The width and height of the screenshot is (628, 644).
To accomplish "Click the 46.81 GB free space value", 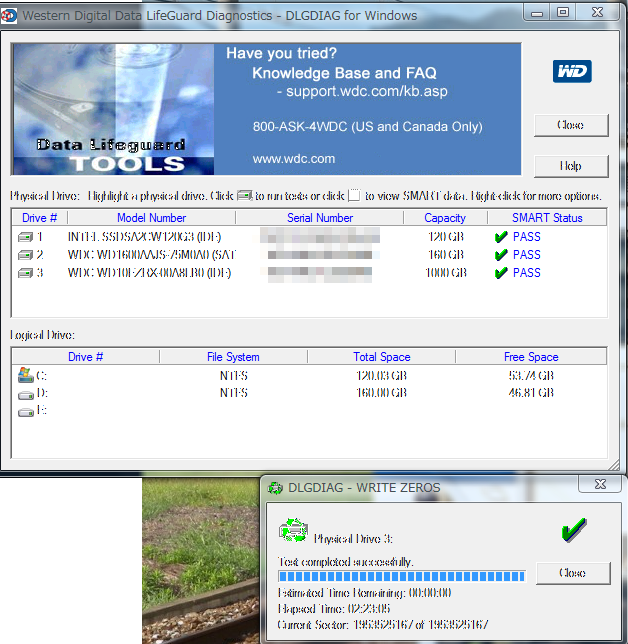I will [531, 393].
